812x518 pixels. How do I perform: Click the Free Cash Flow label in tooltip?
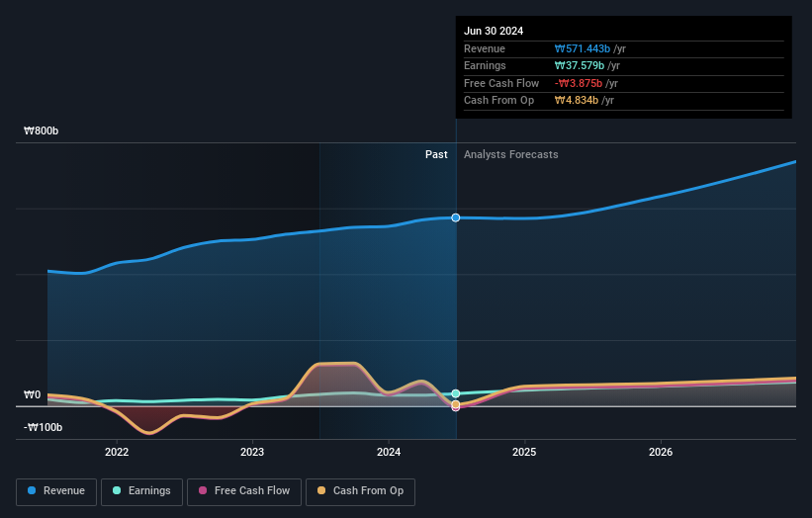pos(501,83)
